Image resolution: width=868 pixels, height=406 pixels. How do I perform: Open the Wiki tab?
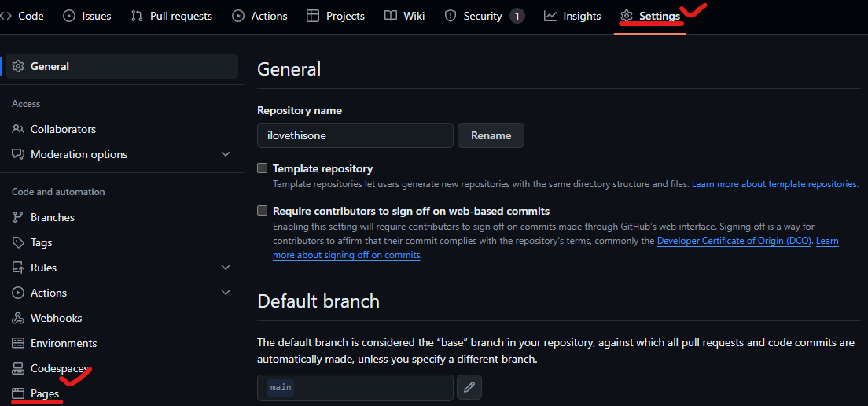pos(405,16)
